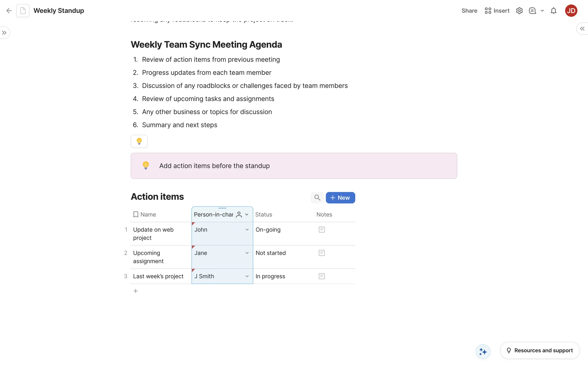
Task: Click the AI sparkle assistant icon
Action: [483, 351]
